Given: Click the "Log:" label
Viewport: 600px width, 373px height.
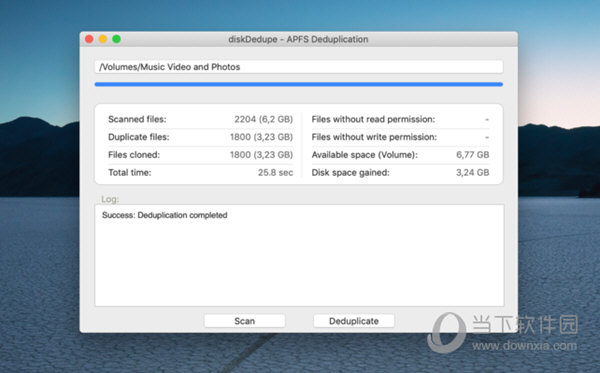Looking at the screenshot, I should (110, 199).
